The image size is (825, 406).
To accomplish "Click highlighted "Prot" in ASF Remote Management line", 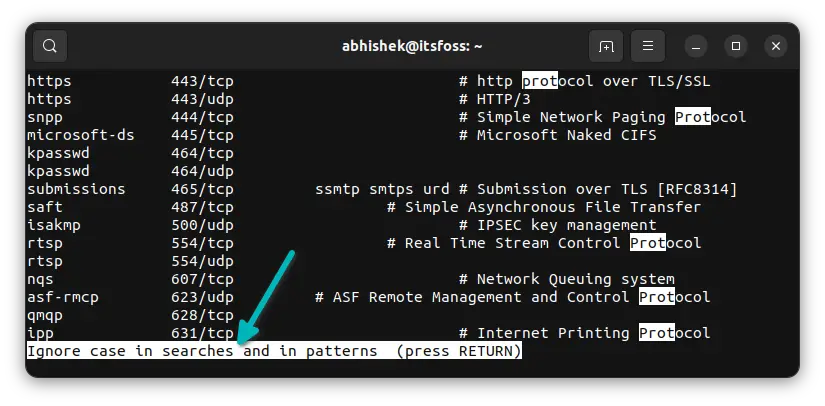I will tap(657, 297).
